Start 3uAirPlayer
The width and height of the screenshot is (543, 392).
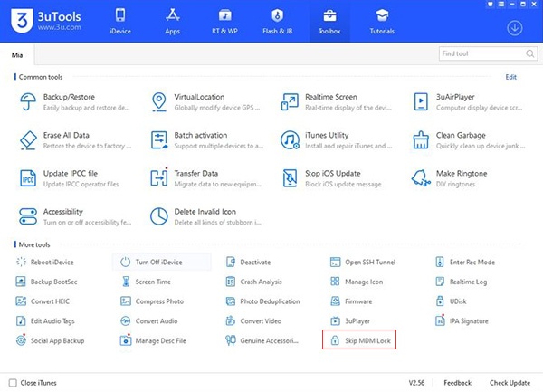[468, 101]
